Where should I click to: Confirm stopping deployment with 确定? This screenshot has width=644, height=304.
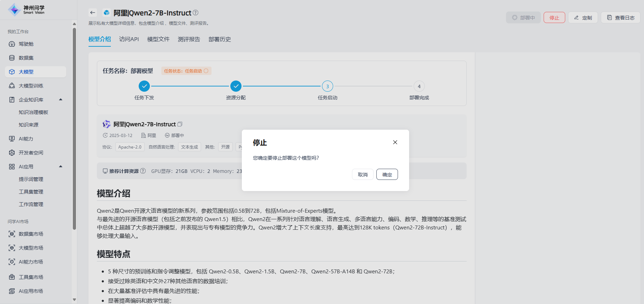[x=387, y=174]
